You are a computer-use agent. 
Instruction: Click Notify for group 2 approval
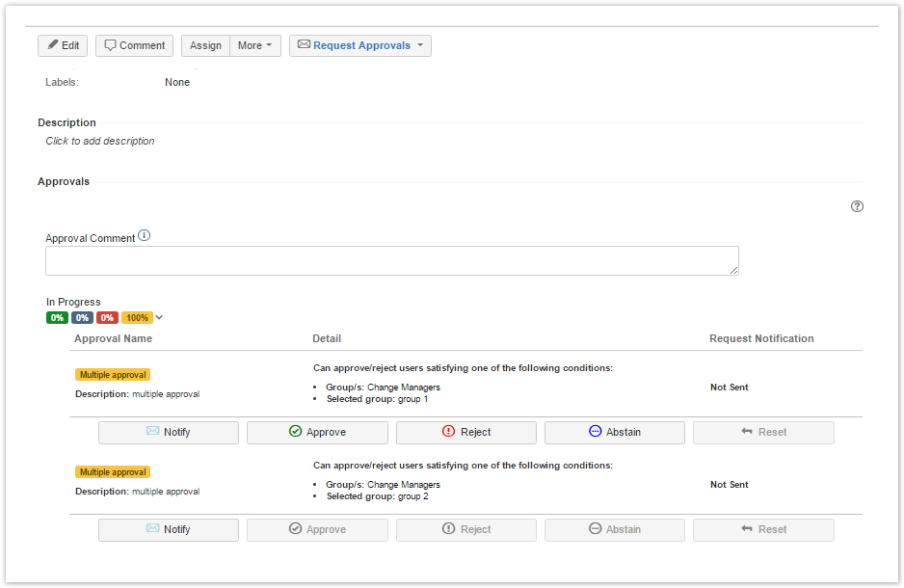pos(168,529)
